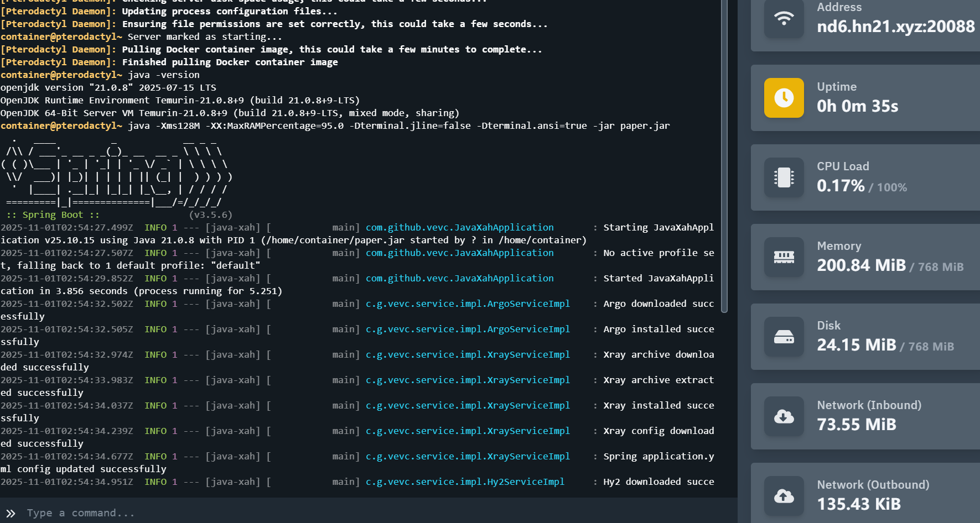Click the yellow Uptime clock icon
The width and height of the screenshot is (980, 523).
784,98
